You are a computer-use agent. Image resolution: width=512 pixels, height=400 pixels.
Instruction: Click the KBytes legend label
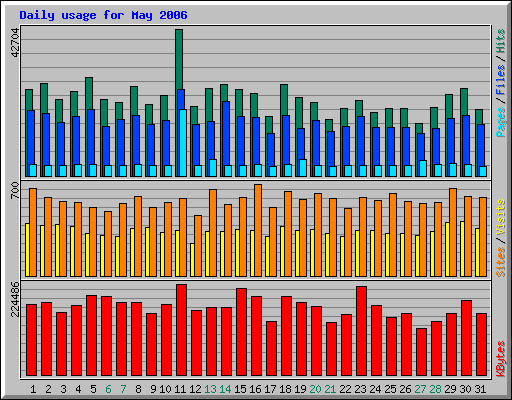click(501, 359)
